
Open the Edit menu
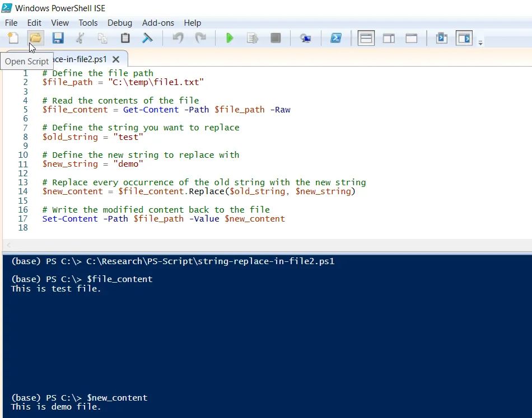34,23
